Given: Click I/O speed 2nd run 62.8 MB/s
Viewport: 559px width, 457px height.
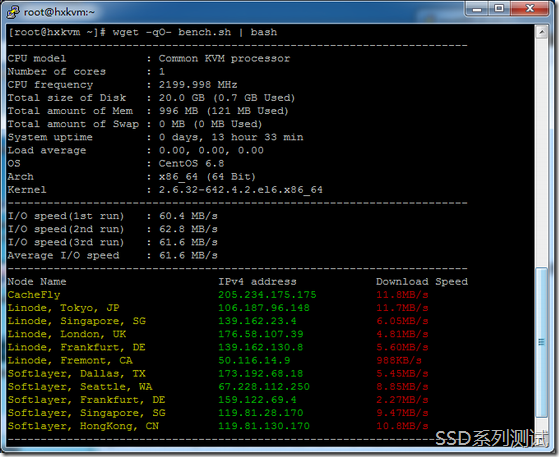Looking at the screenshot, I should click(188, 229).
